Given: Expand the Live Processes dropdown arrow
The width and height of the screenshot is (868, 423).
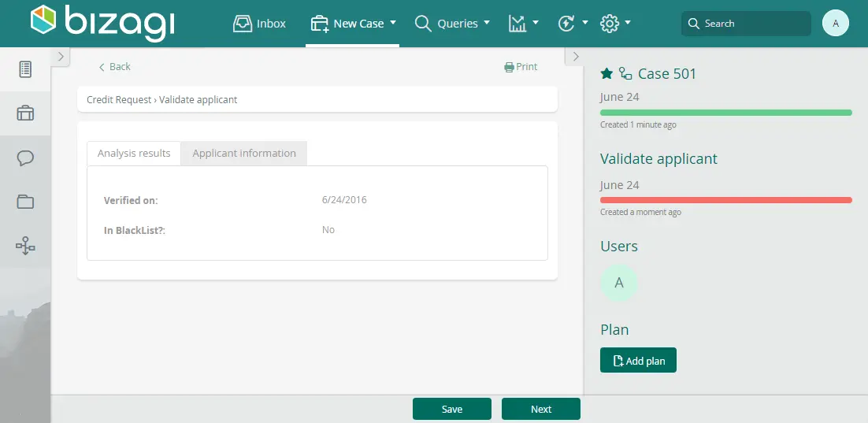Looking at the screenshot, I should pos(585,23).
